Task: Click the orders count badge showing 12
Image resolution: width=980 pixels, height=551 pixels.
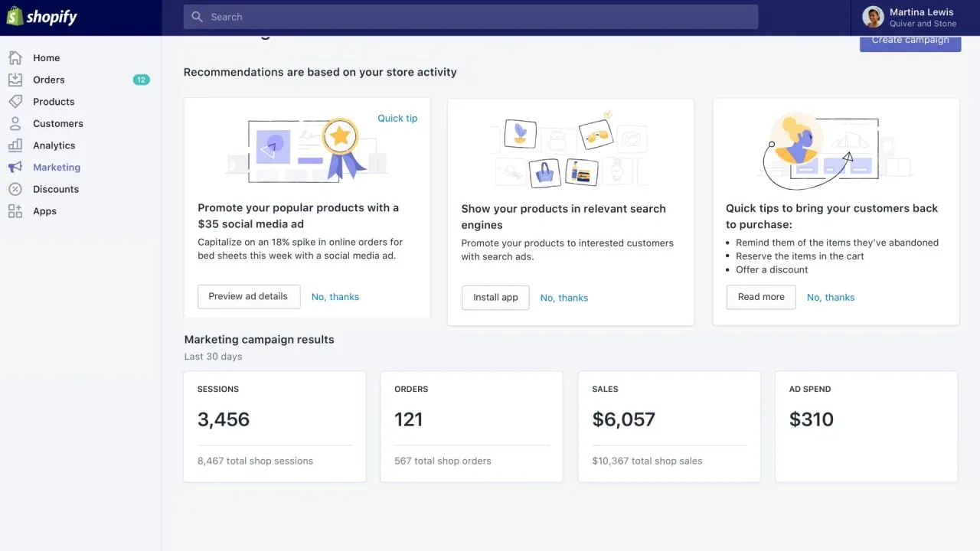Action: (141, 79)
